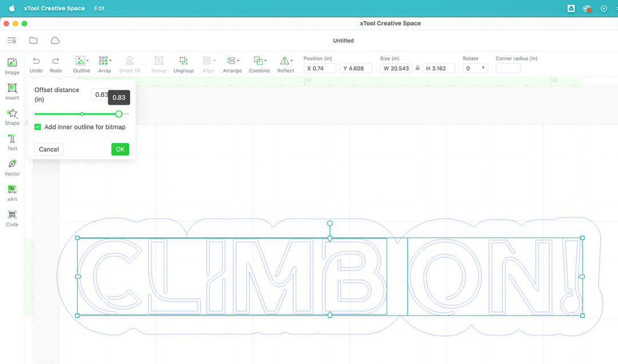This screenshot has width=618, height=364.
Task: Open the Reflect dropdown menu
Action: point(292,61)
